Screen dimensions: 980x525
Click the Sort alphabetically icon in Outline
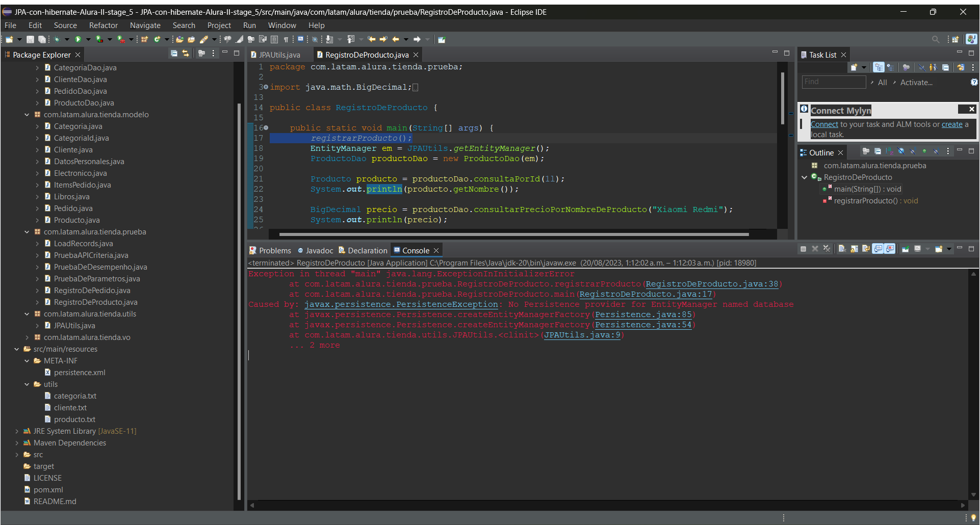pos(889,151)
